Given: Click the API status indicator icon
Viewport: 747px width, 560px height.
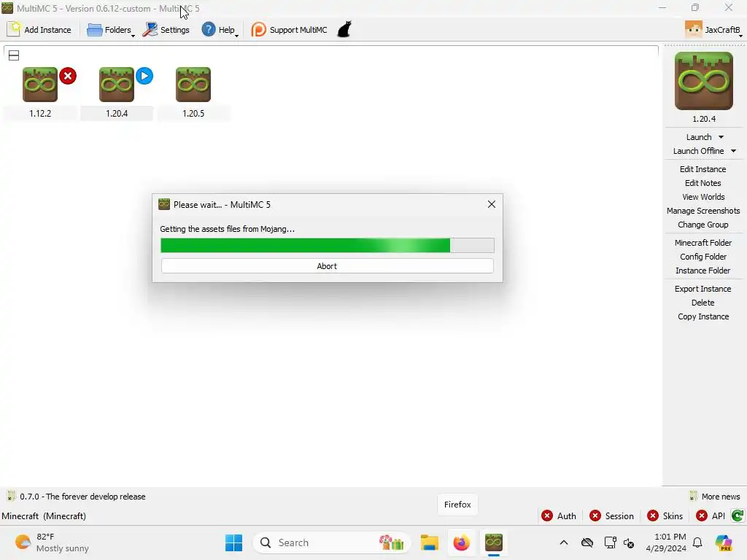Looking at the screenshot, I should click(x=701, y=516).
